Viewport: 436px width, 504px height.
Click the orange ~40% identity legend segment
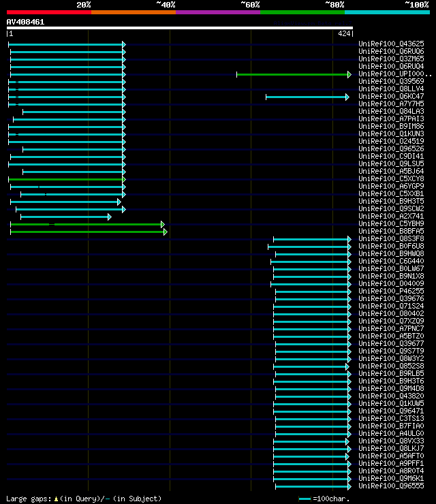(134, 12)
